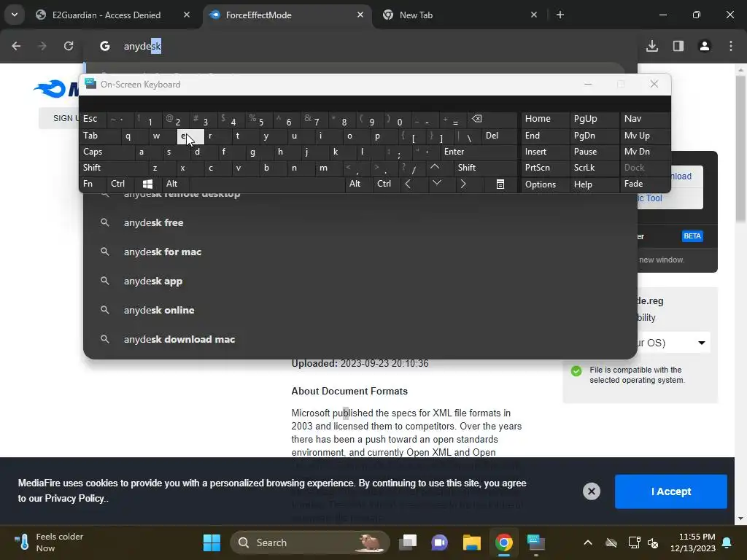747x560 pixels.
Task: Tap the 'e' letter key
Action: pyautogui.click(x=190, y=136)
